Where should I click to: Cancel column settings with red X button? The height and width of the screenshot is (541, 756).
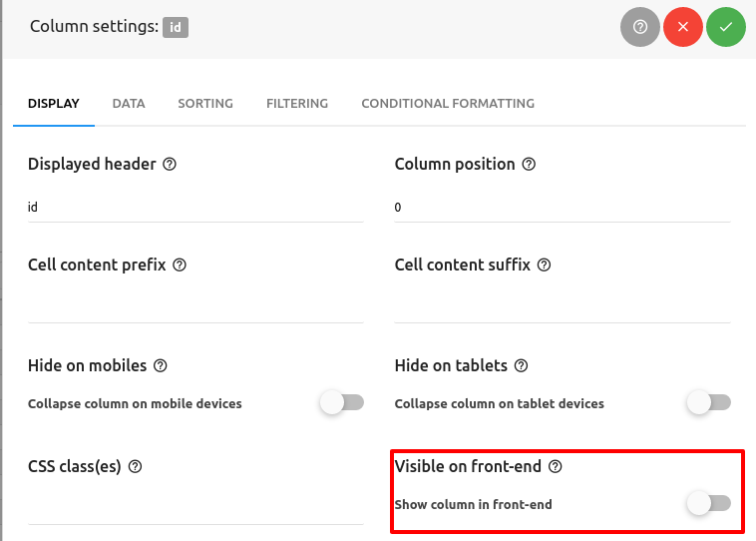pyautogui.click(x=683, y=27)
